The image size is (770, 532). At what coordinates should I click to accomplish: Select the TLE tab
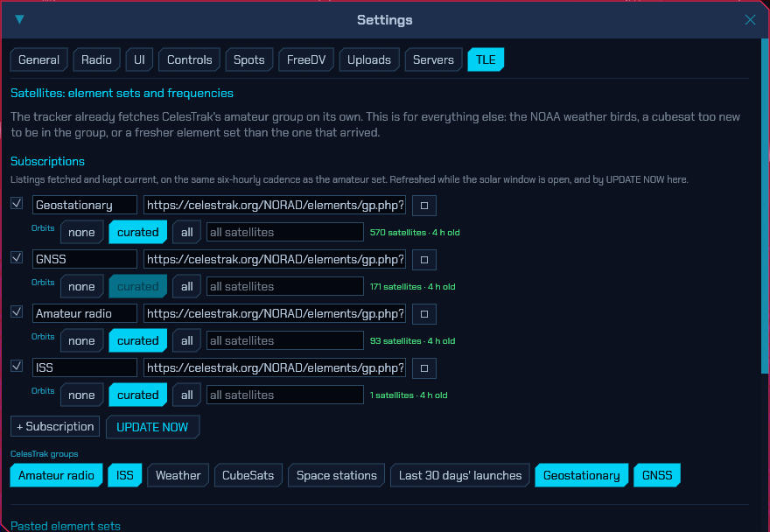pos(486,59)
